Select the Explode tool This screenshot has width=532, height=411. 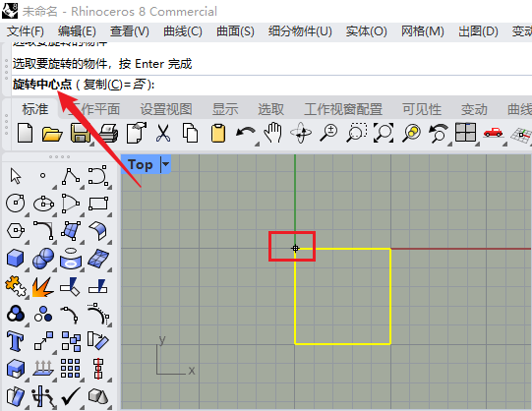pyautogui.click(x=42, y=286)
